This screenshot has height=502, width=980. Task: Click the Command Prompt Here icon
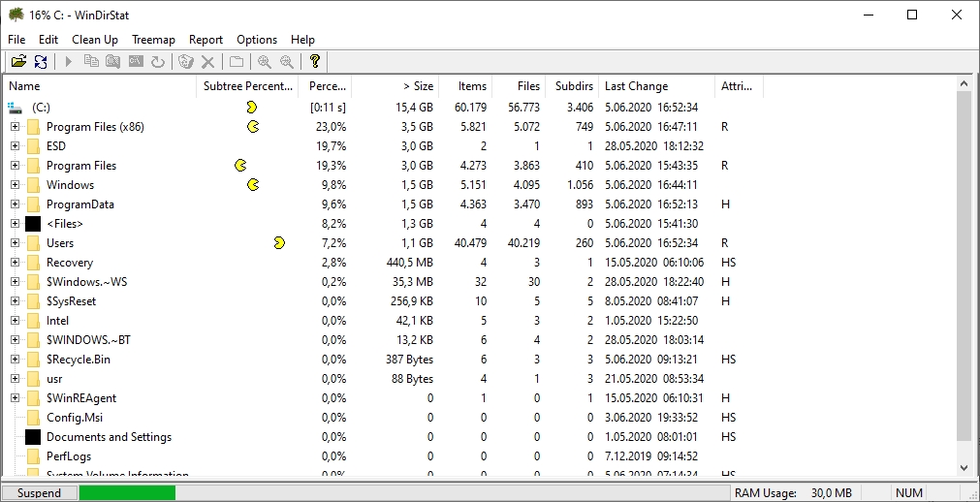[x=136, y=61]
